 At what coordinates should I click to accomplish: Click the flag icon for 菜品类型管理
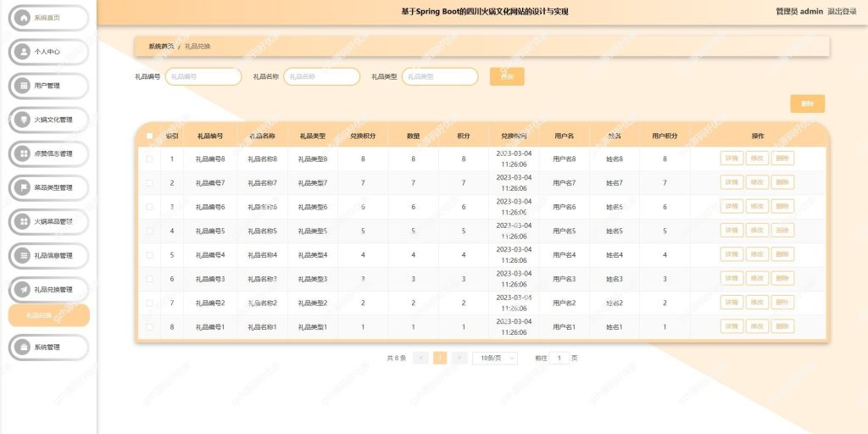coord(23,187)
